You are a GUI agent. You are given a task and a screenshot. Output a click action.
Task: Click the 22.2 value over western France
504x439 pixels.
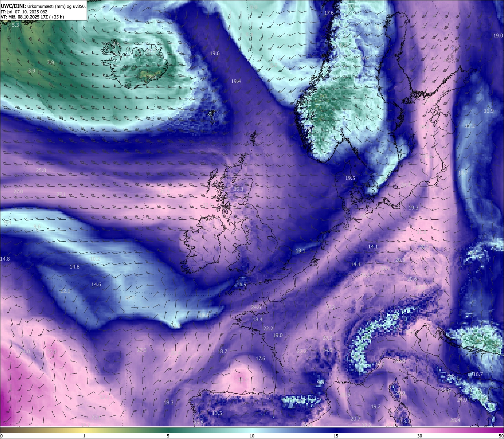(268, 328)
